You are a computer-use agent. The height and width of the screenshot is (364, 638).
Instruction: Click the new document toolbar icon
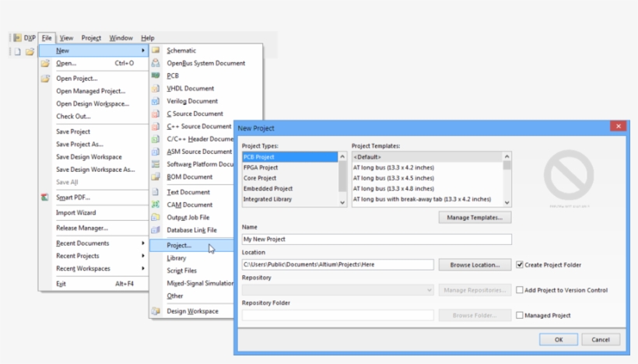pyautogui.click(x=17, y=51)
